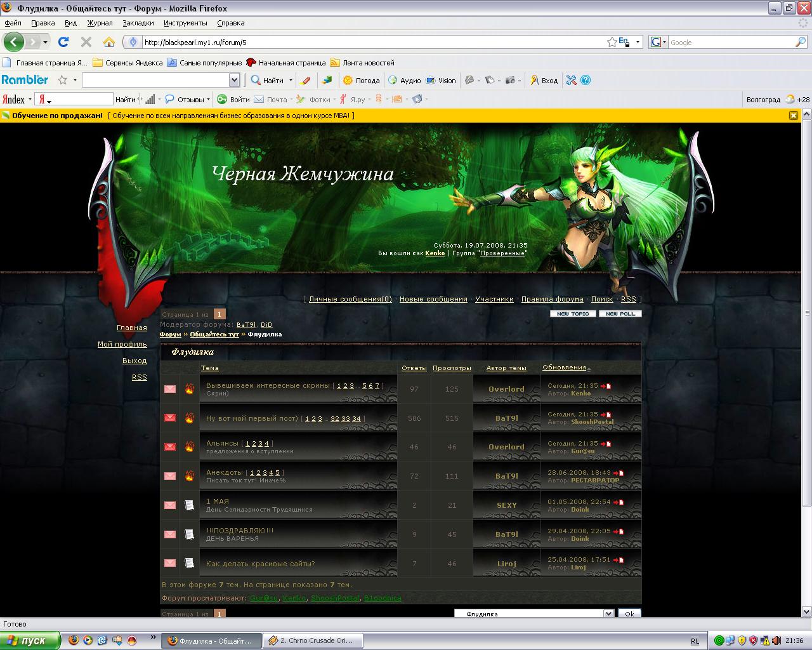Open Rambler Vision button

pos(441,80)
